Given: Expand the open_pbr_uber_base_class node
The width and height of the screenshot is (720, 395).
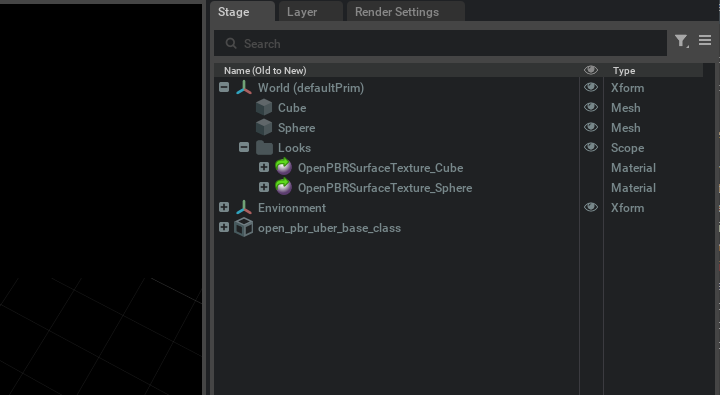Looking at the screenshot, I should click(224, 227).
